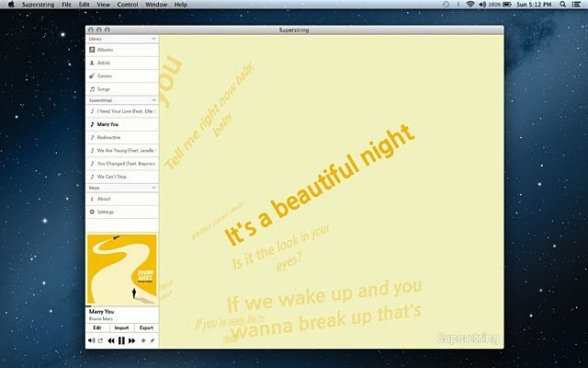Click the Time Machine icon in menu bar
588x368 pixels.
[x=446, y=5]
